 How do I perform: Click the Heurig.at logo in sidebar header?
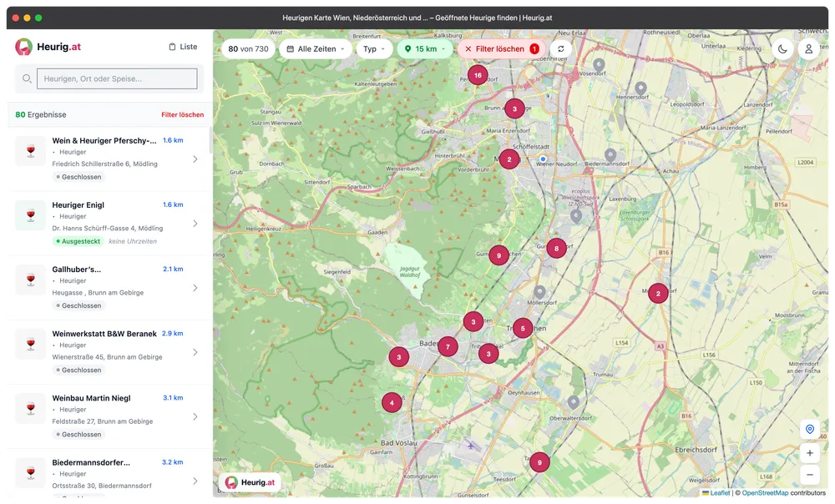pos(48,47)
